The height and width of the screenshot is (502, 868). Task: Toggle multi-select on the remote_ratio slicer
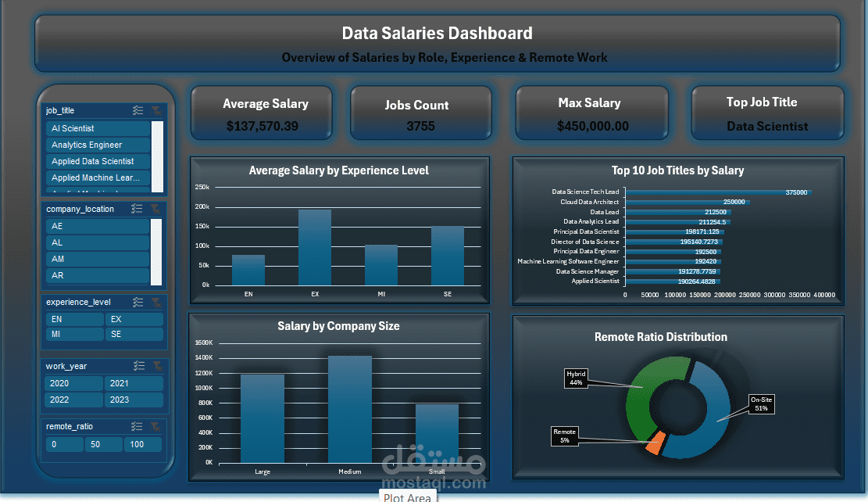pos(137,426)
